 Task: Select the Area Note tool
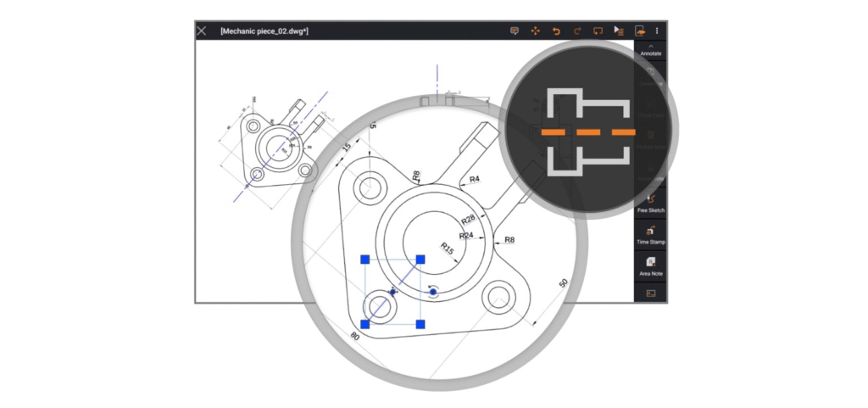tap(650, 266)
